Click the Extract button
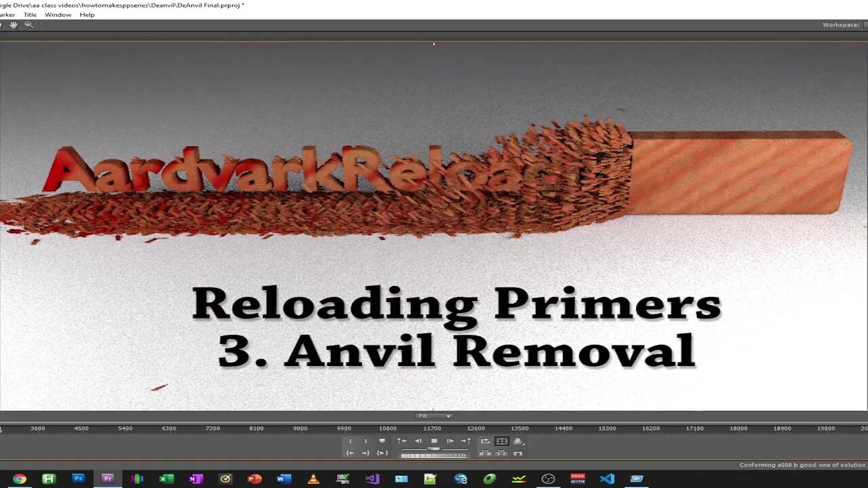Screen dimensions: 868x488 point(502,453)
